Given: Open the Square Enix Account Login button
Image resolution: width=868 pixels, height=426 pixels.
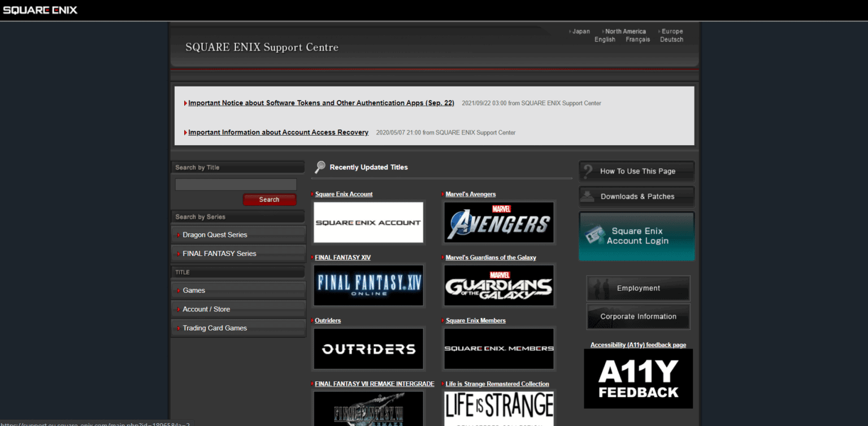Looking at the screenshot, I should tap(637, 236).
